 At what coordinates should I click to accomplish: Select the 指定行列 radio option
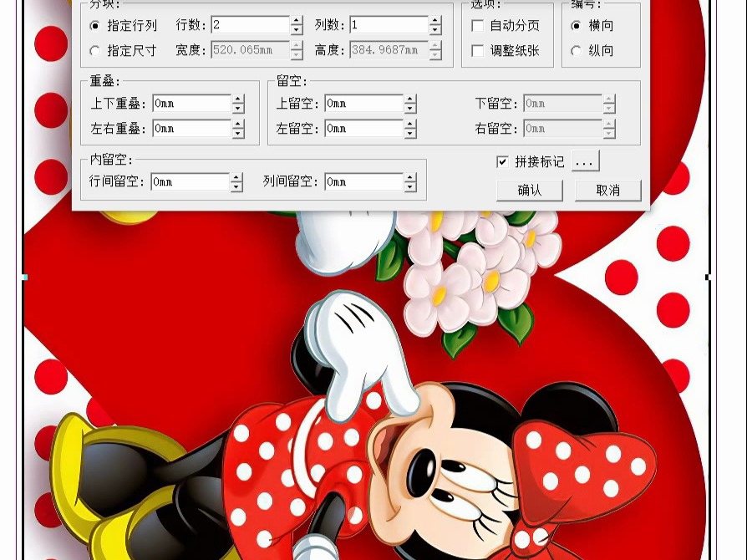click(94, 26)
